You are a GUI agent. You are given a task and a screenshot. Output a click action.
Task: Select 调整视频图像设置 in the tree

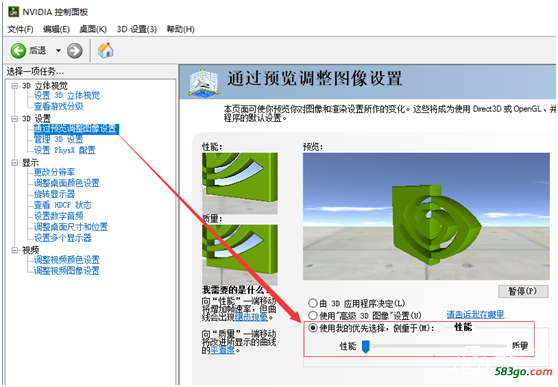pyautogui.click(x=67, y=271)
